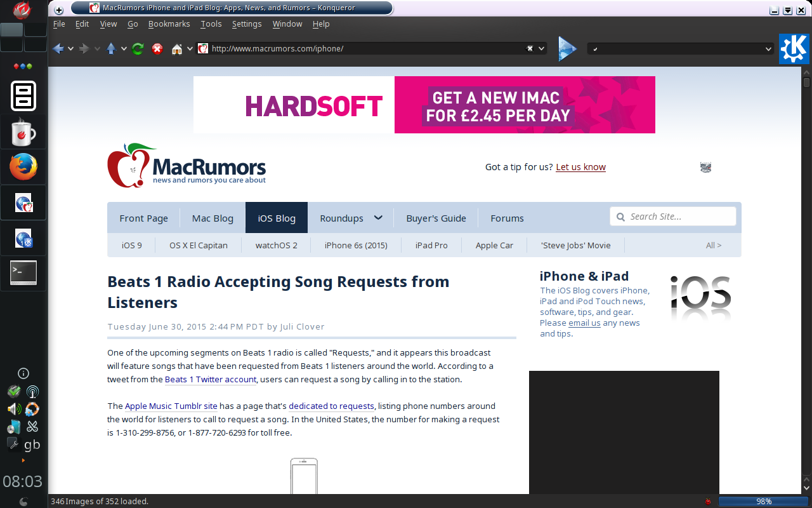Open the Help menu
Screen dimensions: 812x508
321,24
